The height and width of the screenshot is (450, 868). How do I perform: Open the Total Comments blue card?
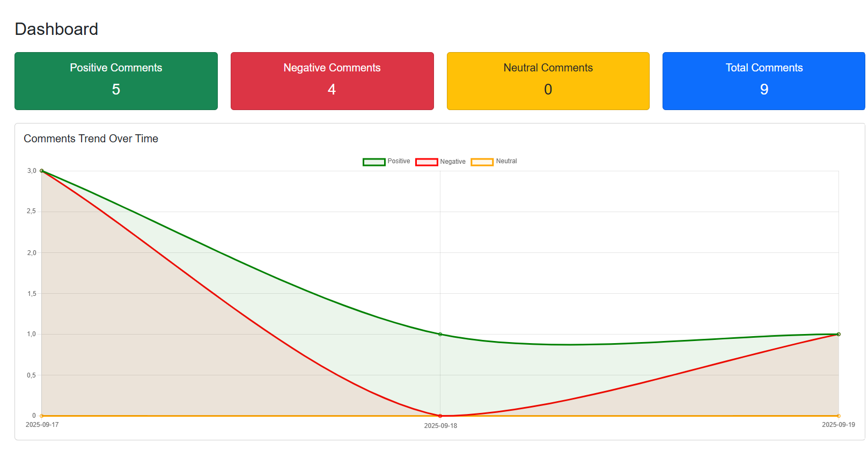[763, 81]
